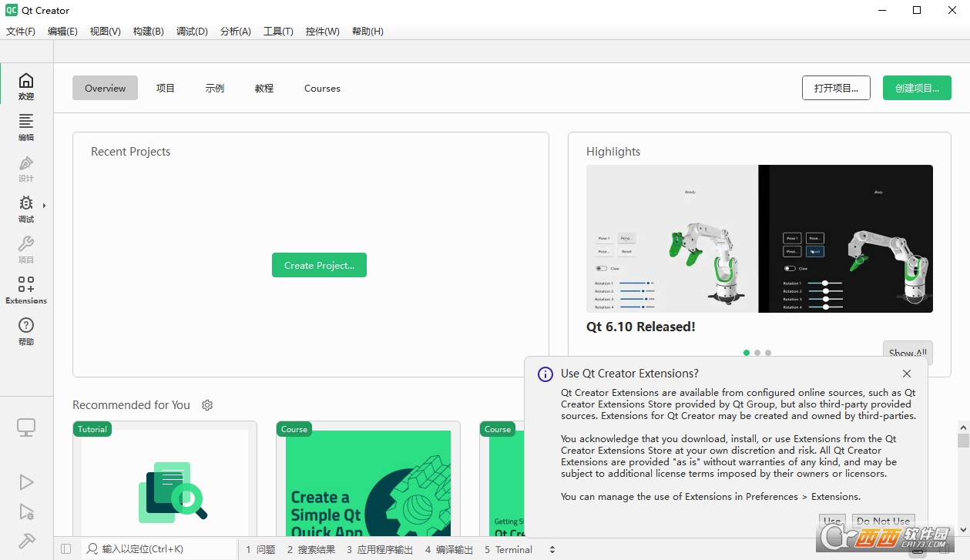
Task: Open the 帮助(H) menu
Action: [368, 32]
